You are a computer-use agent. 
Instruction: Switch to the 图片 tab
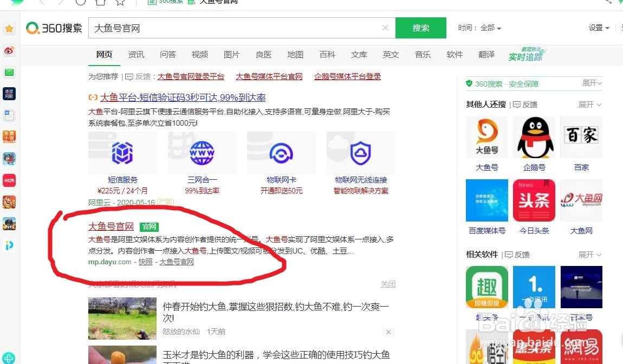tap(231, 55)
